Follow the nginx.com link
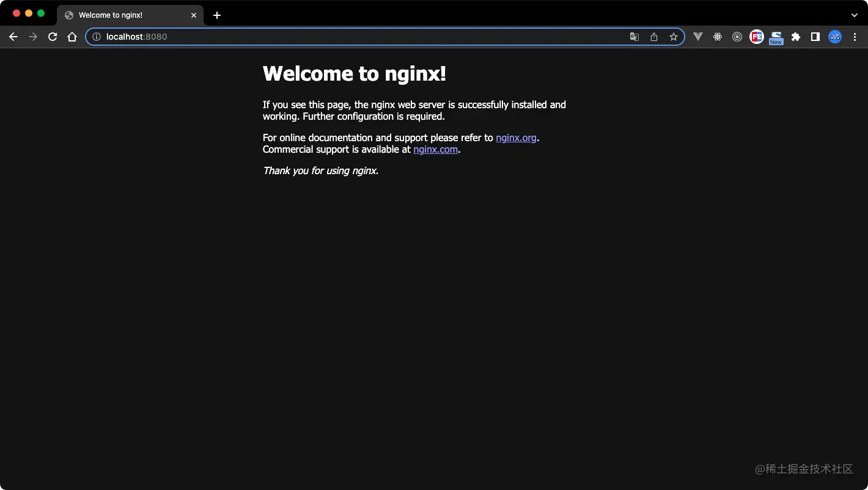This screenshot has height=490, width=868. (435, 149)
